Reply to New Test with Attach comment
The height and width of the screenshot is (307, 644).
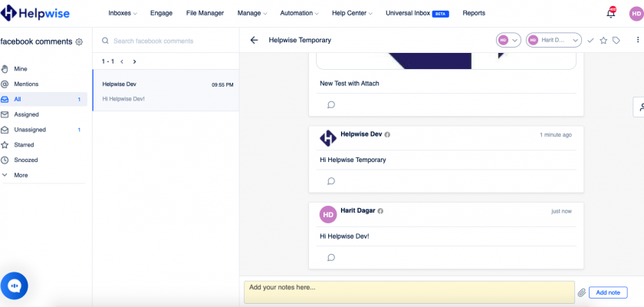point(331,104)
